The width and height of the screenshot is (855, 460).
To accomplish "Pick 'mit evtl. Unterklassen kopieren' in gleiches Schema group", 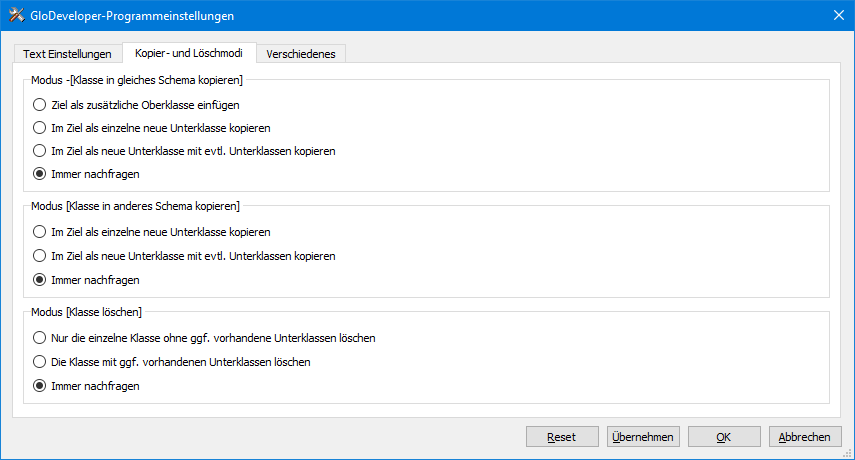I will tap(184, 151).
